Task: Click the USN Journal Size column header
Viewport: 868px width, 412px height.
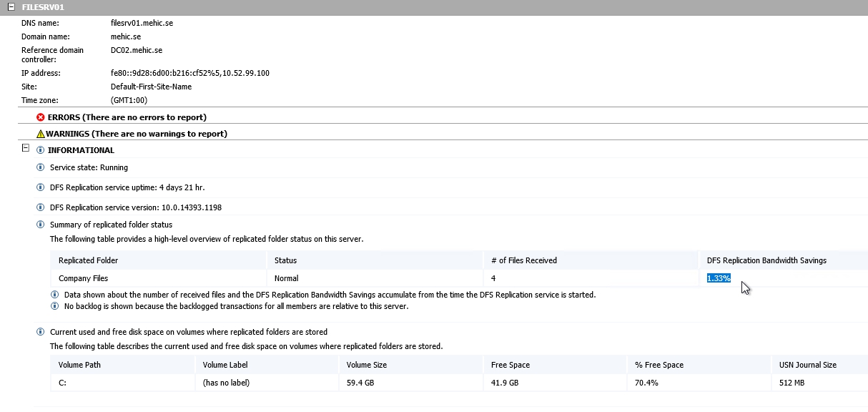Action: (807, 365)
